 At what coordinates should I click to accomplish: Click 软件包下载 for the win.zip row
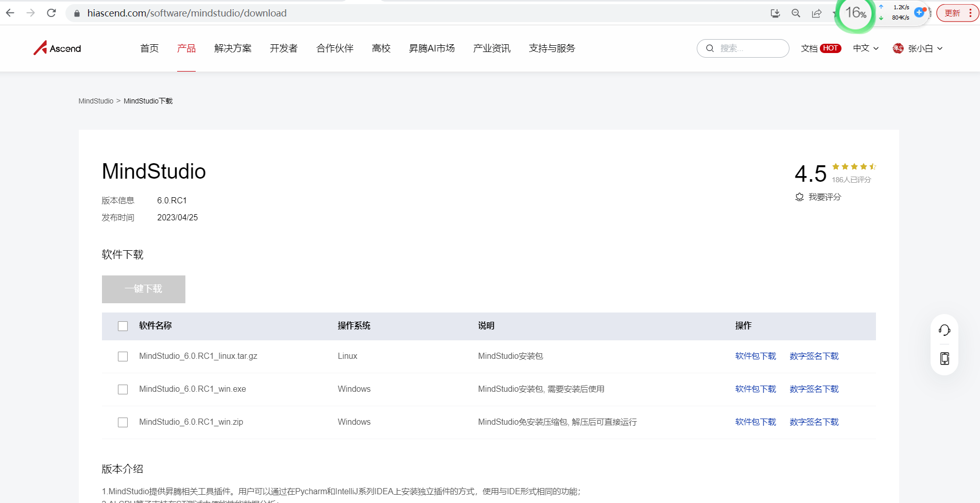click(x=755, y=422)
